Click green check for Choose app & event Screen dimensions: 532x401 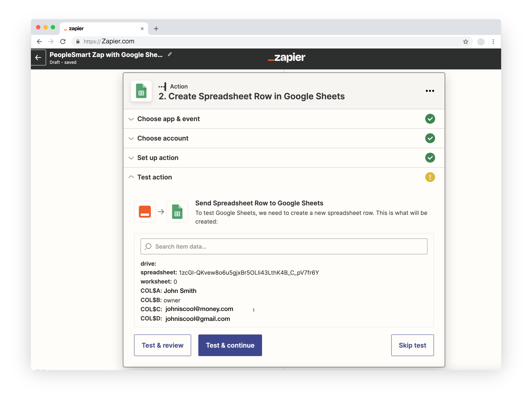[x=430, y=119]
